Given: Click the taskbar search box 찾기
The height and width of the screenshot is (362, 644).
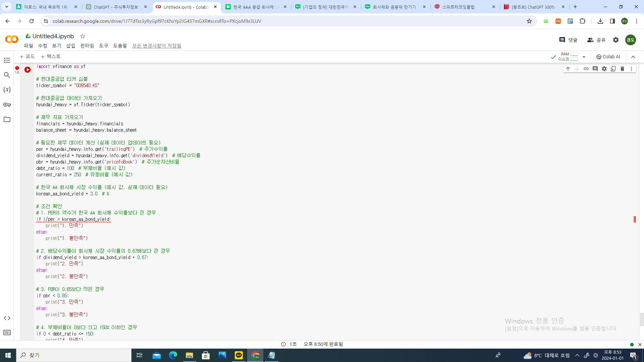Looking at the screenshot, I should tap(74, 355).
